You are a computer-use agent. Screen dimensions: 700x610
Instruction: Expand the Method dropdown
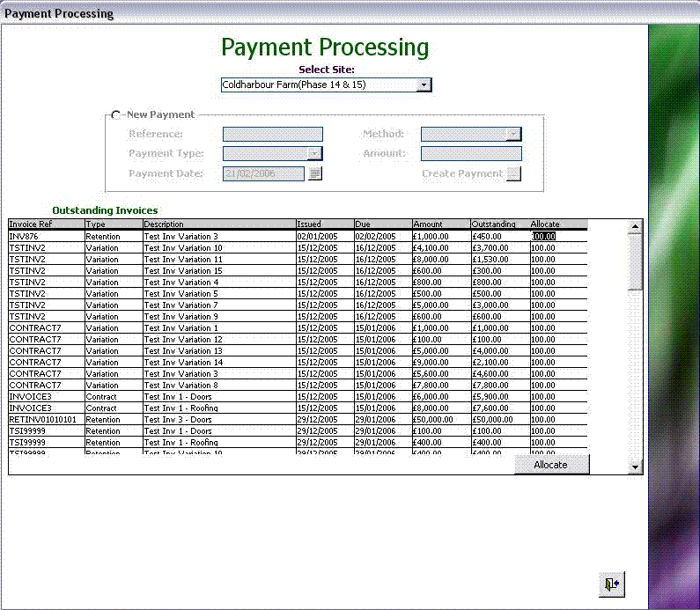[514, 134]
